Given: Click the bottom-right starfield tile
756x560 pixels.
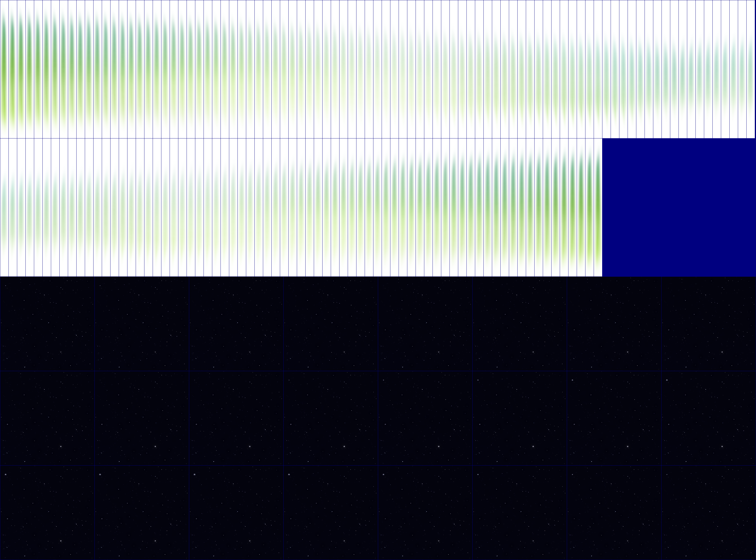Looking at the screenshot, I should 708,512.
